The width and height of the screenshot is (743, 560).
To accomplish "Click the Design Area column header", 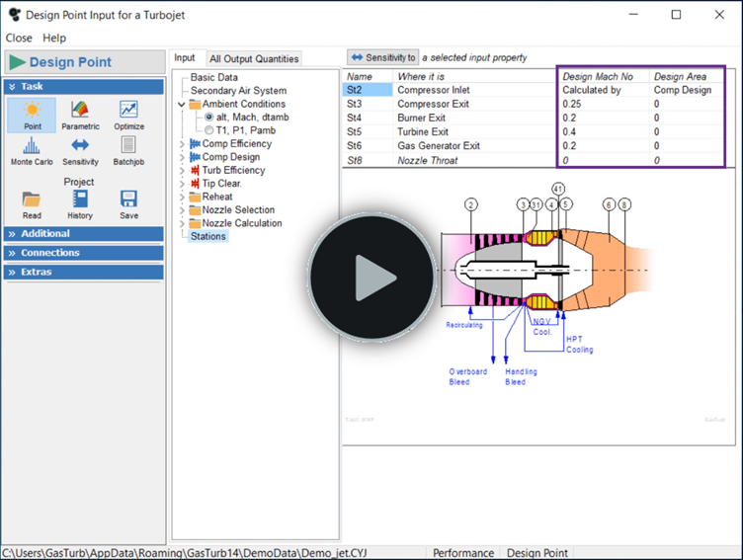I will click(x=687, y=76).
